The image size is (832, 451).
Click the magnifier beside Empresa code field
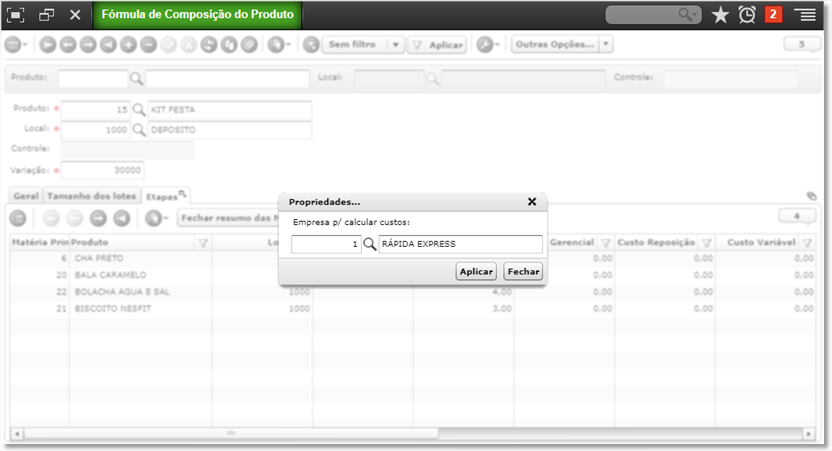(370, 244)
